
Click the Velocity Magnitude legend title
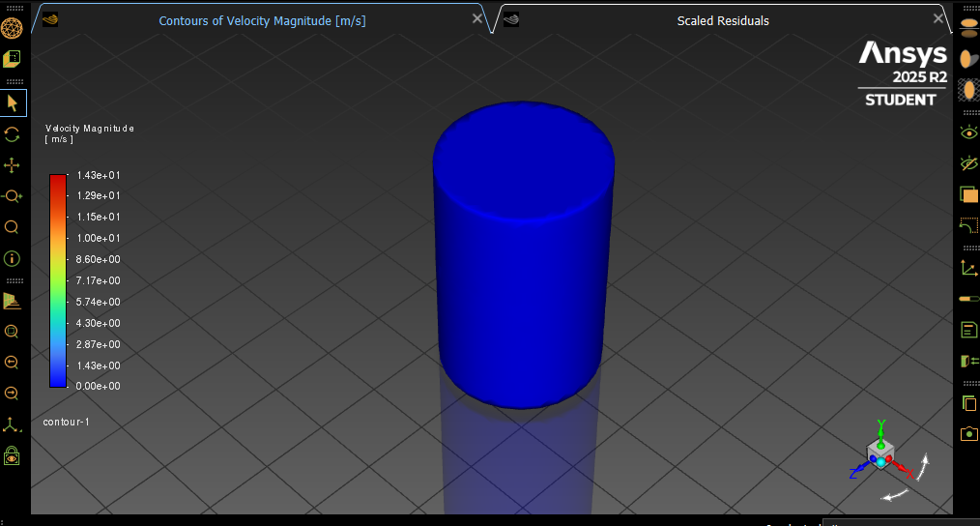[89, 129]
